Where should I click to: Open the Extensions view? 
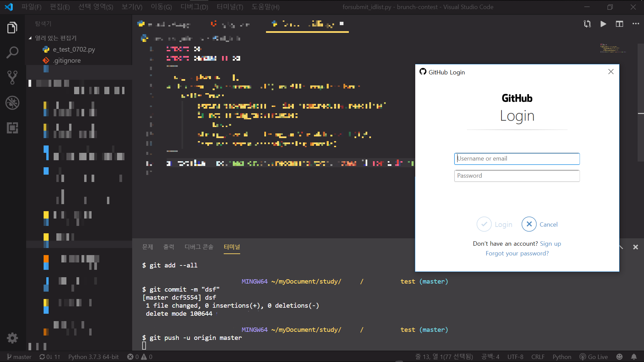[12, 128]
